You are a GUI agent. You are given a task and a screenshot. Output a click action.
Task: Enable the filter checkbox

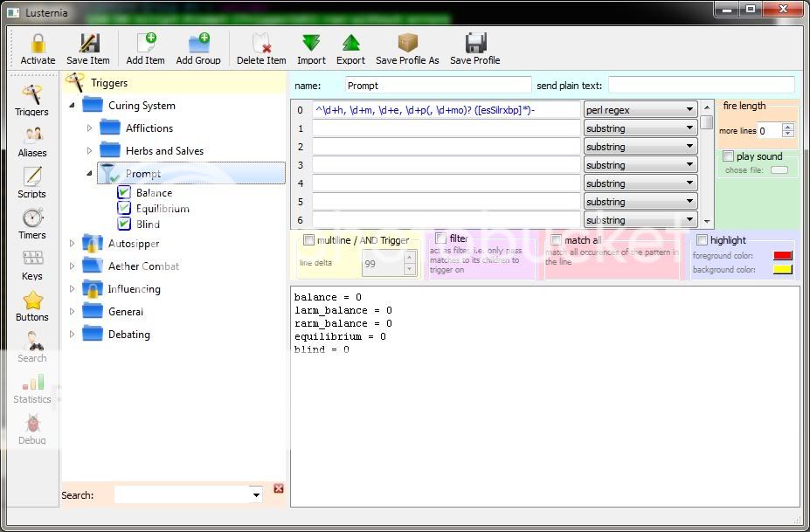[440, 238]
